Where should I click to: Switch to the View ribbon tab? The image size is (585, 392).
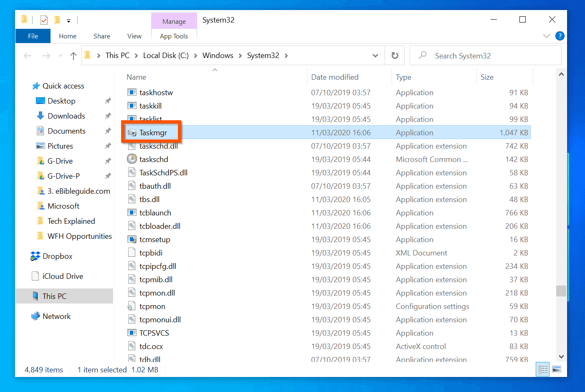pos(134,36)
